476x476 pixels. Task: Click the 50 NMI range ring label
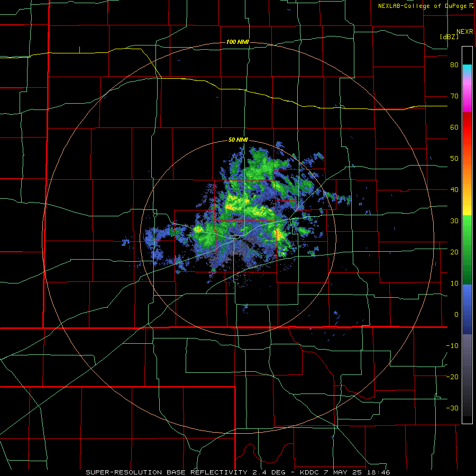pos(238,140)
